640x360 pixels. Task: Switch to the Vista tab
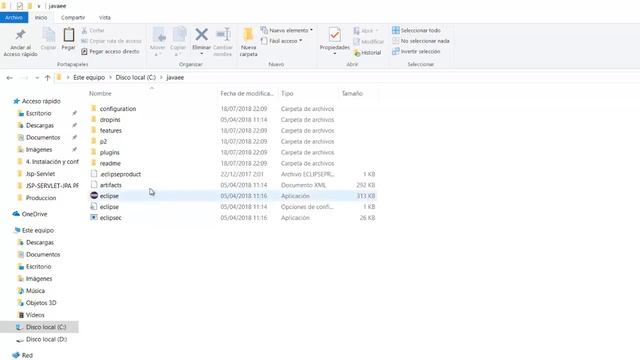point(105,18)
